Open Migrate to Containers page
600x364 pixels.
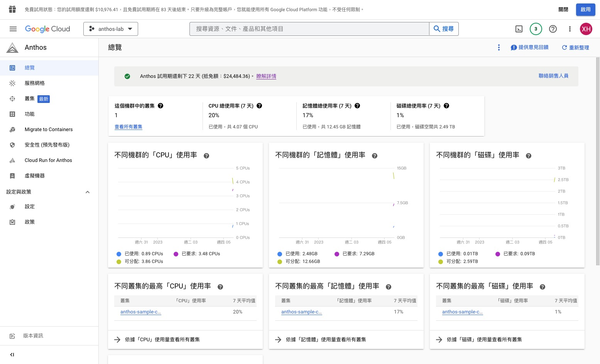(x=49, y=130)
